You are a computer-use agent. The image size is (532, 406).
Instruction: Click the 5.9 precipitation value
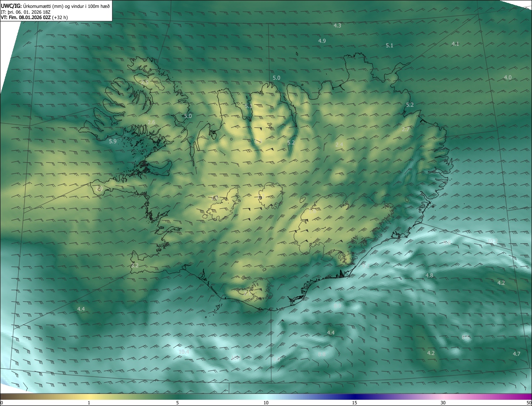click(113, 142)
